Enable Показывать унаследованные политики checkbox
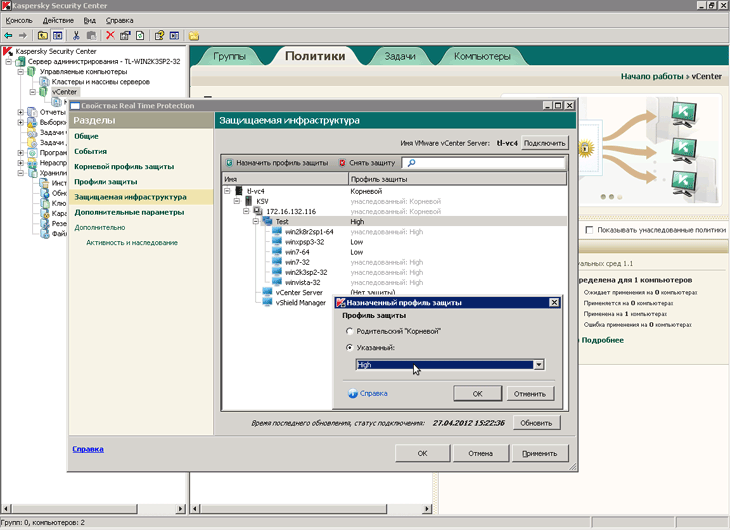Image resolution: width=730 pixels, height=530 pixels. tap(589, 230)
